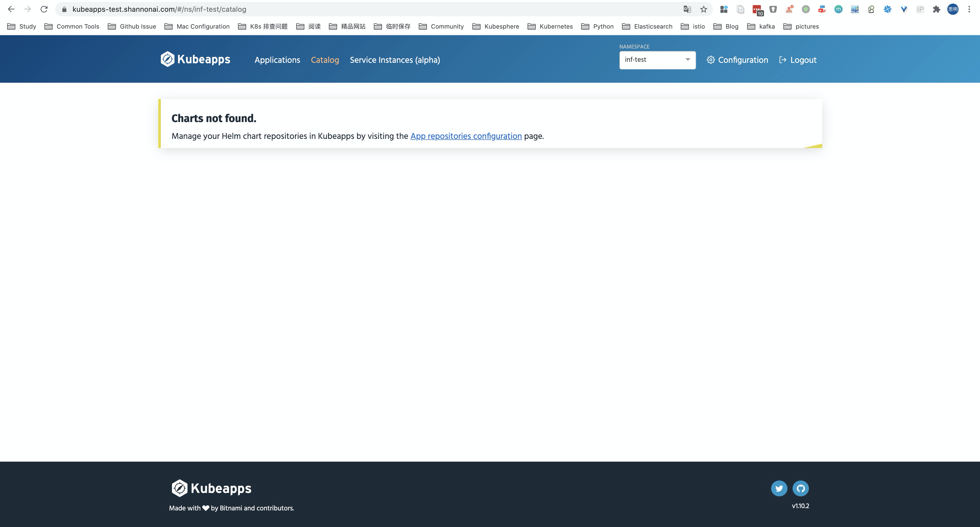Viewport: 980px width, 527px height.
Task: Reload the page
Action: (x=44, y=9)
